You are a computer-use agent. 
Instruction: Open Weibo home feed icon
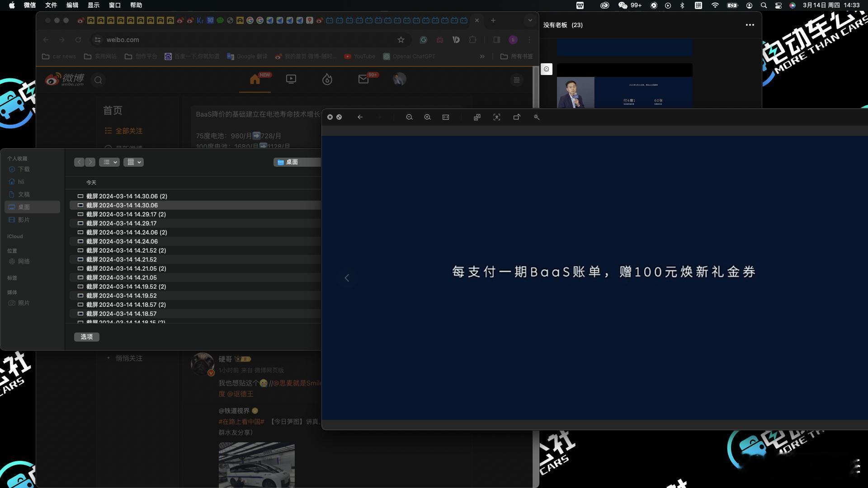(255, 80)
